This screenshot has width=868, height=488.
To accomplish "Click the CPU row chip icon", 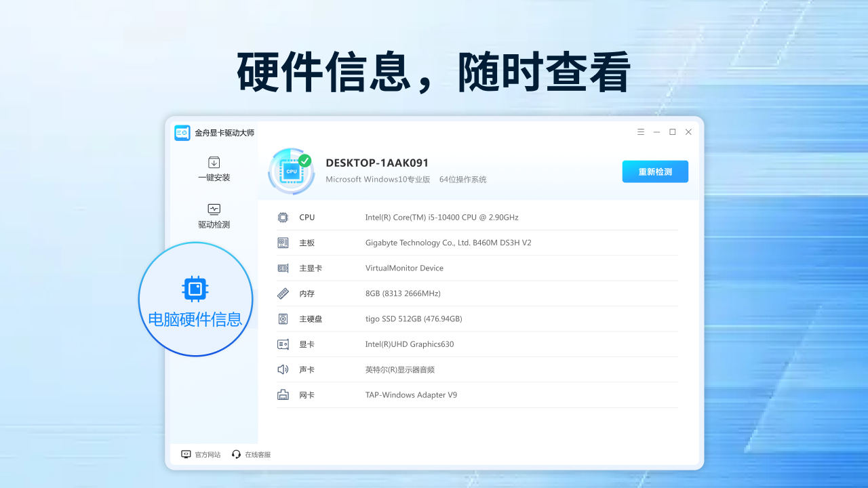I will pyautogui.click(x=283, y=218).
